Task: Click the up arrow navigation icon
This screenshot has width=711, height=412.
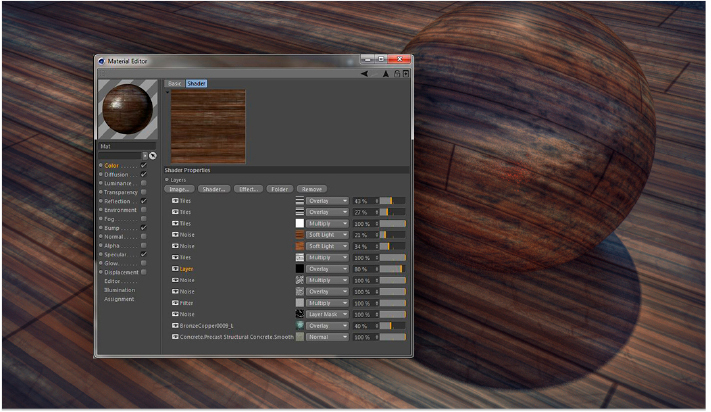Action: 385,73
